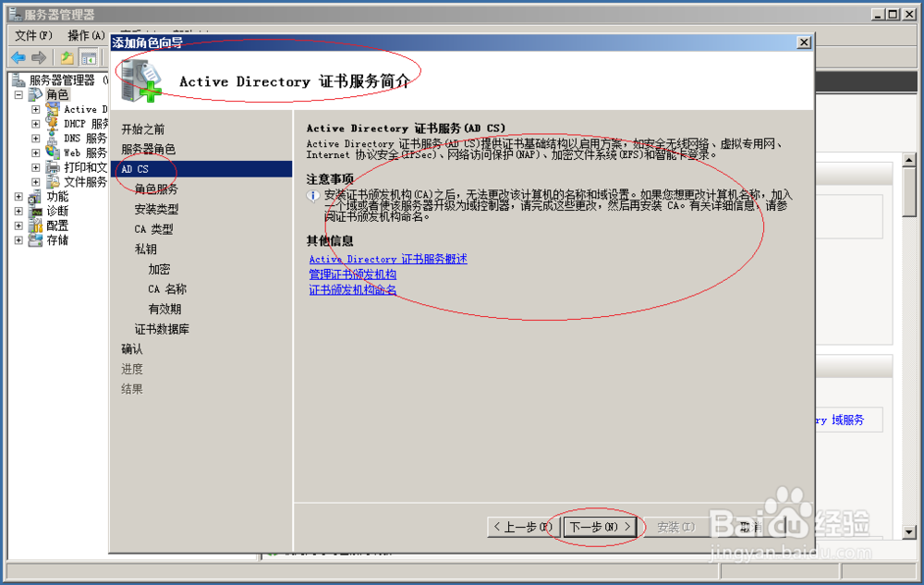Click the Back arrow toolbar icon

[x=18, y=57]
